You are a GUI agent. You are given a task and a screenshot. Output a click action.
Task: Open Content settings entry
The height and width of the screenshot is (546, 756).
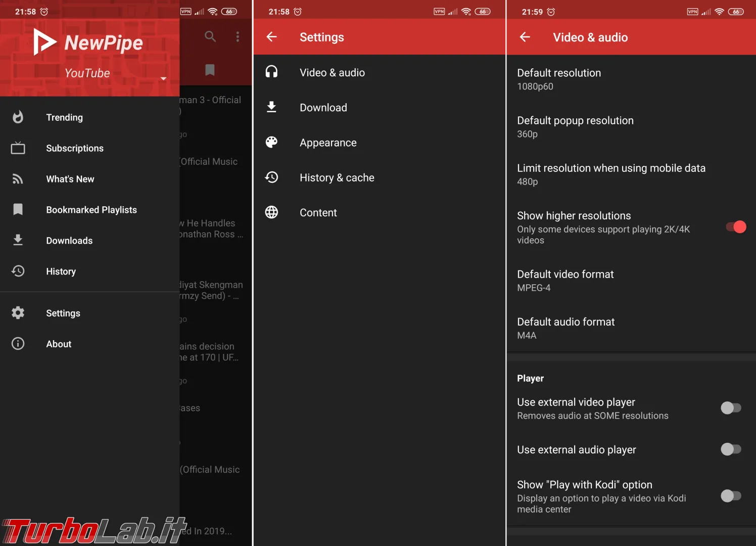point(380,212)
